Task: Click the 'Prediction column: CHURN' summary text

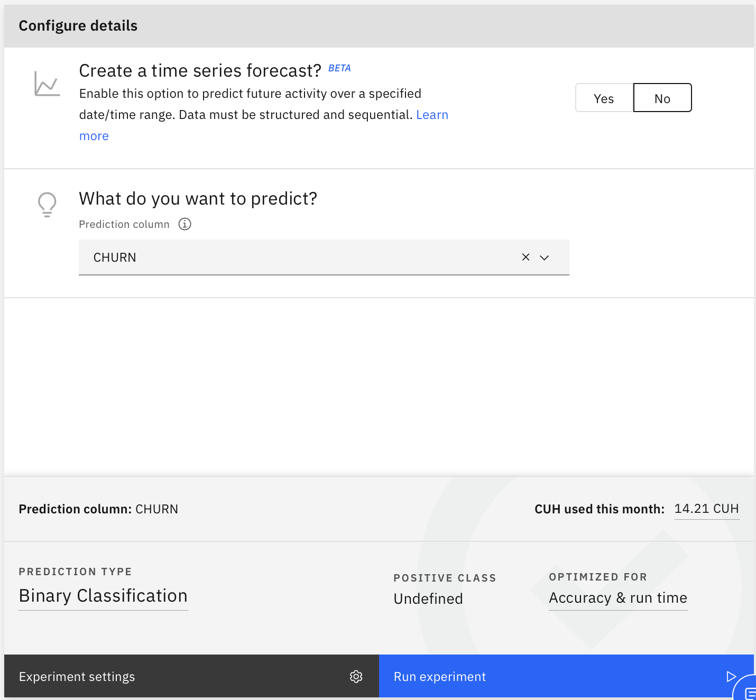Action: coord(98,509)
